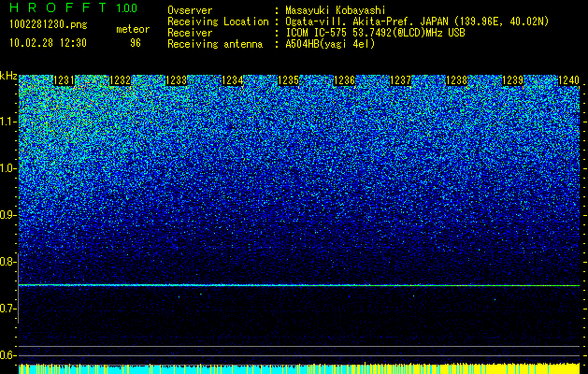Viewport: 588px width, 374px height.
Task: Click the 1231 time marker
Action: [65, 80]
